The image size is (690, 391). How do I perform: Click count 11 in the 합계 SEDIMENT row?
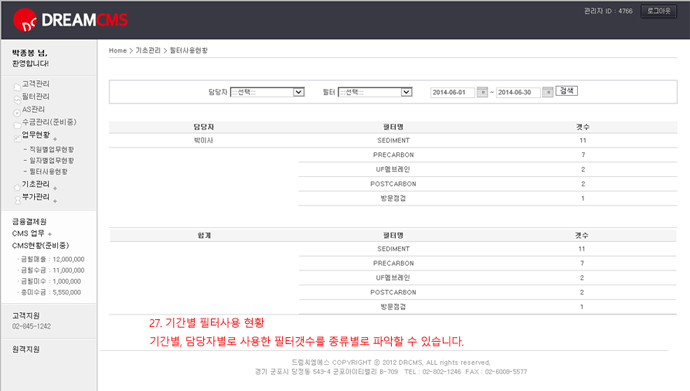582,249
